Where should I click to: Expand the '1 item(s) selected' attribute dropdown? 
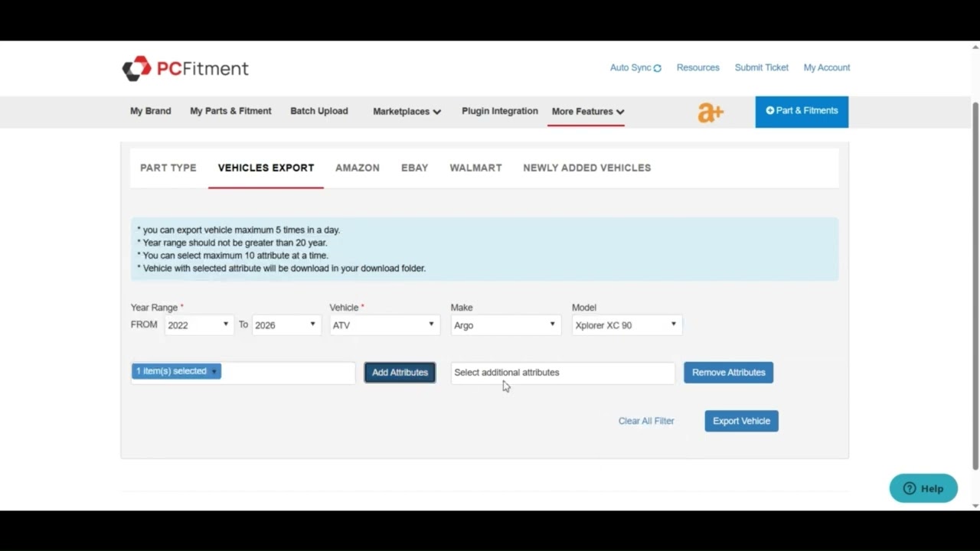176,371
